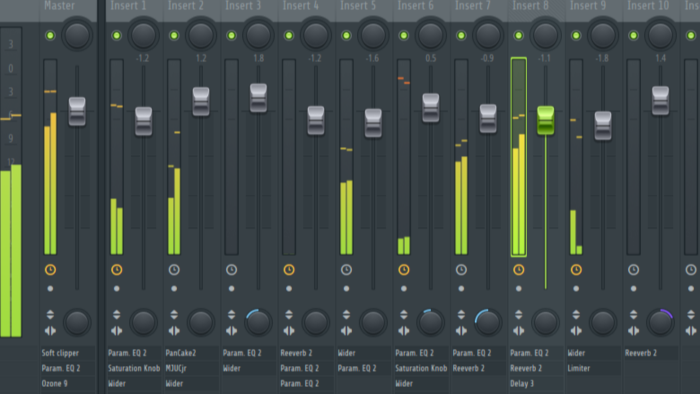Screen dimensions: 700x394
Task: Click Insert 1 side-chain routing dot
Action: (117, 289)
